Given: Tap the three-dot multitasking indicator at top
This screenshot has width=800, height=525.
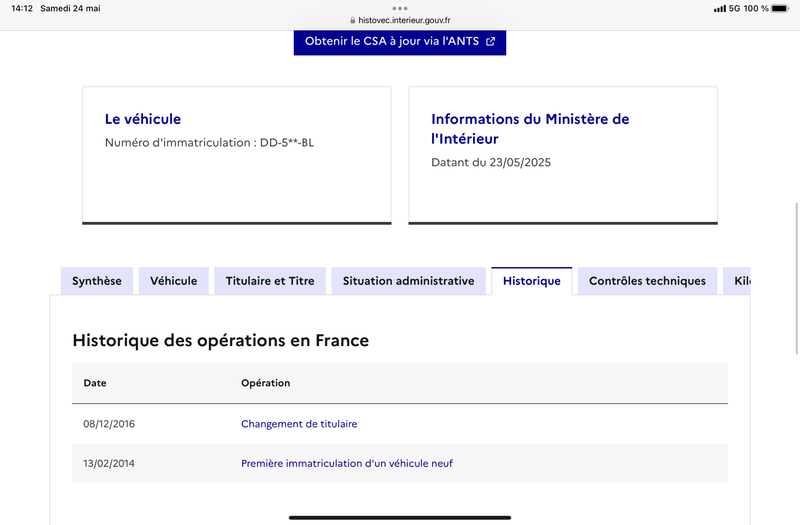Looking at the screenshot, I should (400, 8).
